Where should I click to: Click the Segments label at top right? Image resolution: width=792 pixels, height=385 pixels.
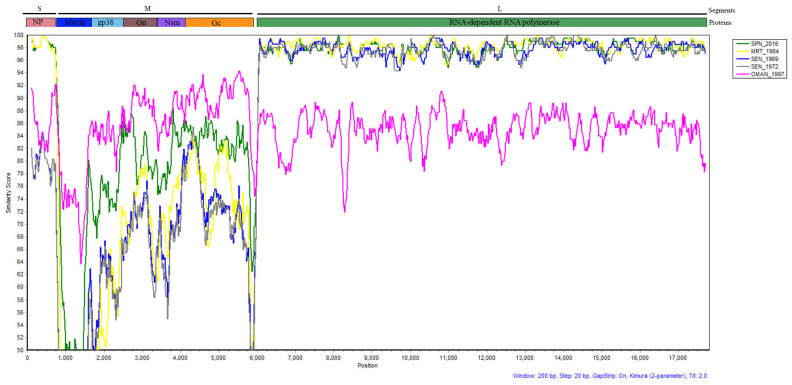coord(722,10)
